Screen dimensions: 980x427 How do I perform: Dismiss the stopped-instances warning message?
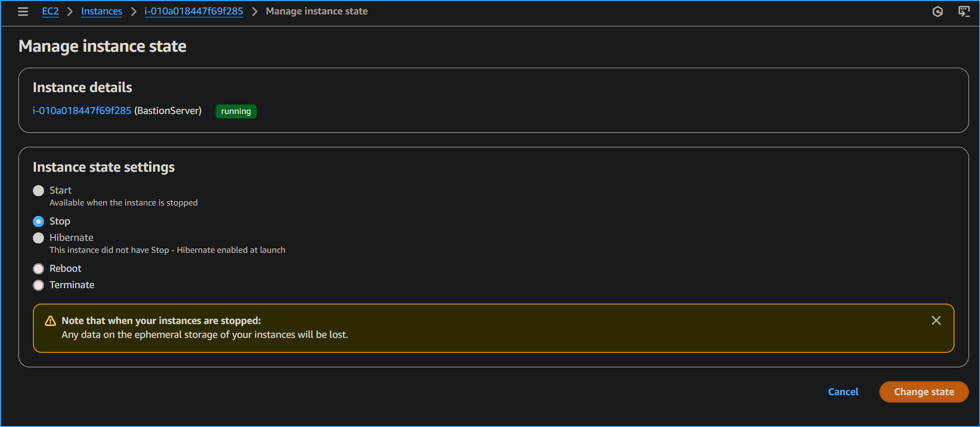pos(936,321)
